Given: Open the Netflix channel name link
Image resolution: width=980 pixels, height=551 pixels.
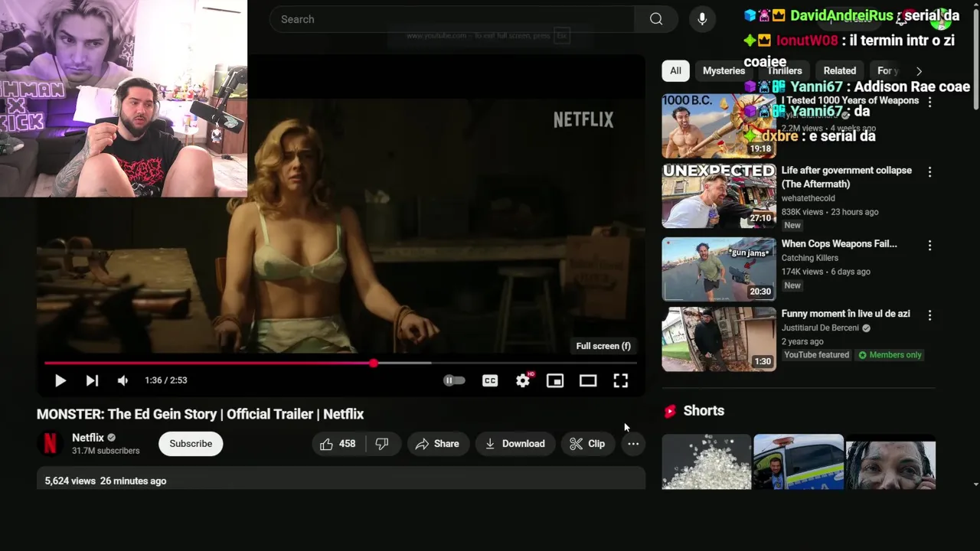Looking at the screenshot, I should pos(88,438).
